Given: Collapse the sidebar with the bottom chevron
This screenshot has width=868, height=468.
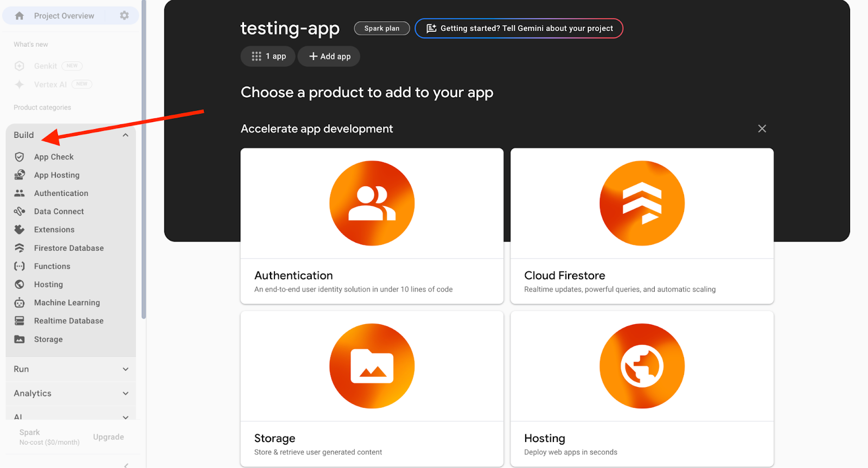Looking at the screenshot, I should (126, 465).
